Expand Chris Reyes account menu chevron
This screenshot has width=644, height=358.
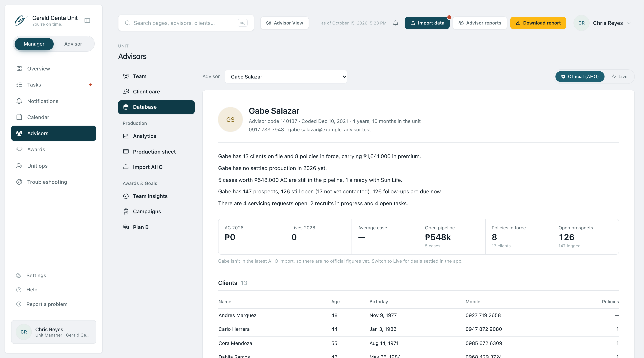click(629, 23)
